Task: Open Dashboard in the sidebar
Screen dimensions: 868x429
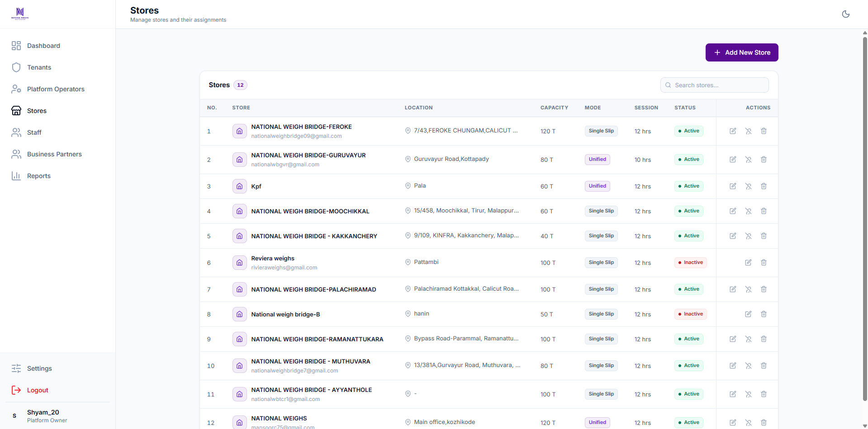Action: tap(58, 46)
